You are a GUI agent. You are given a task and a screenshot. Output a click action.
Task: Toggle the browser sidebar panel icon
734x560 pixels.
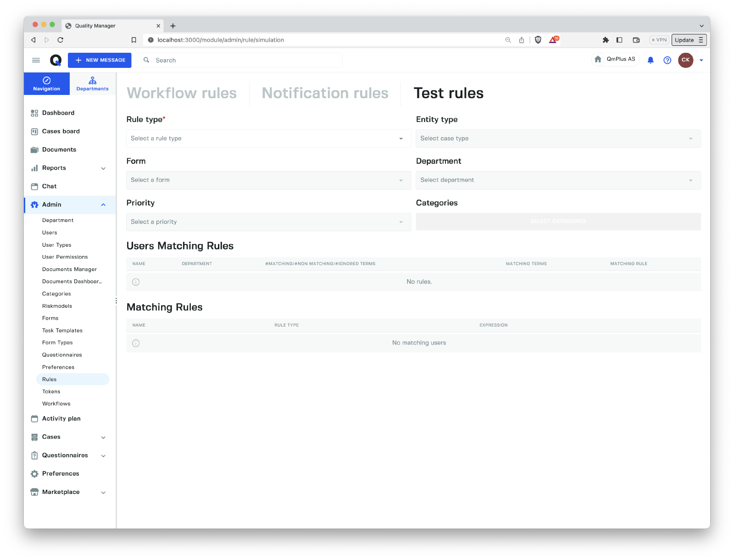[x=619, y=40]
